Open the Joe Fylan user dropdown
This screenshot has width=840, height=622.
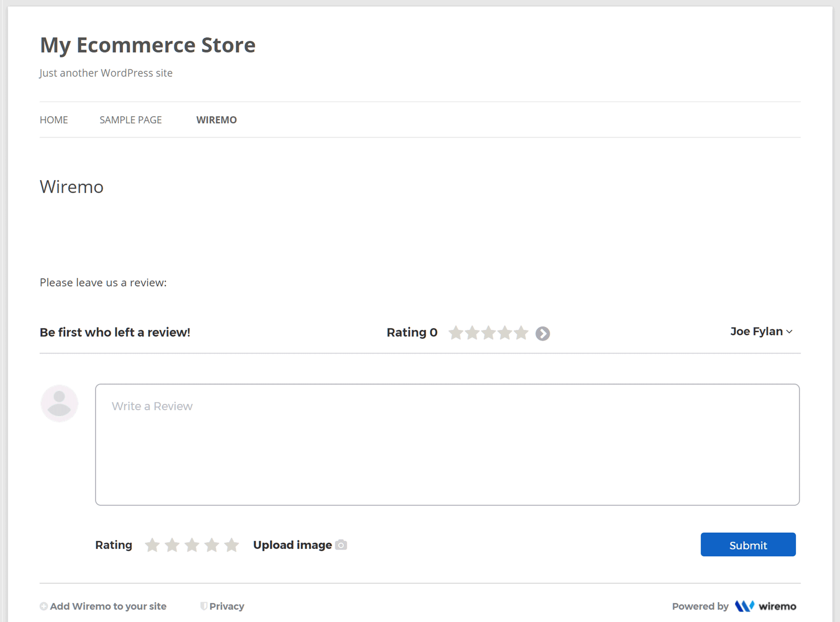(x=761, y=331)
